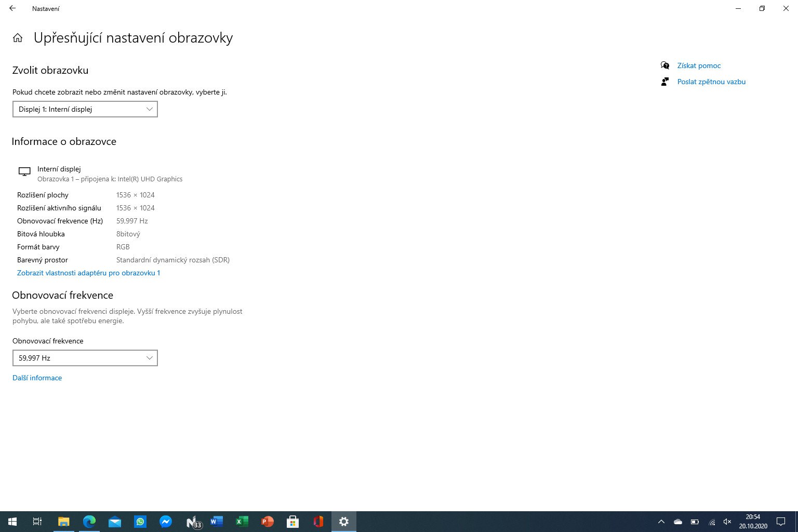Open the Mail app in taskbar
Image resolution: width=798 pixels, height=532 pixels.
(x=114, y=522)
